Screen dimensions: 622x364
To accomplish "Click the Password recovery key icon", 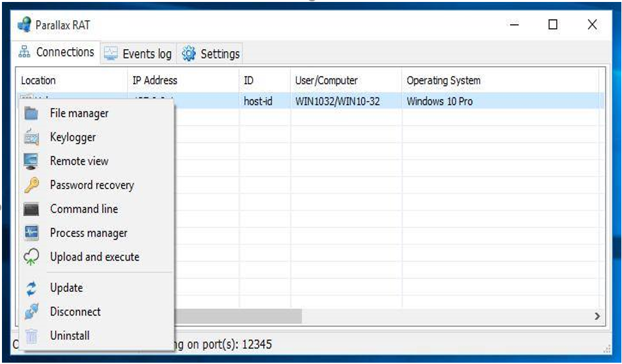I will point(31,185).
